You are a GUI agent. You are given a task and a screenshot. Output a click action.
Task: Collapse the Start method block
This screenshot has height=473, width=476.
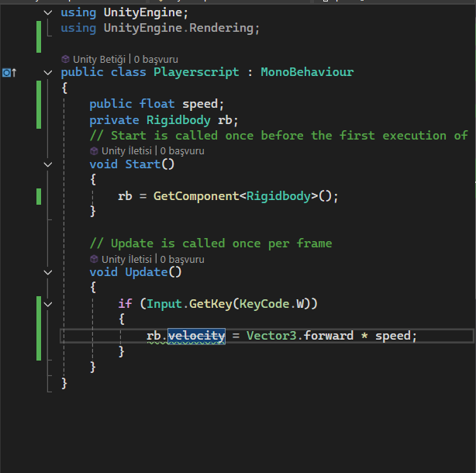(x=48, y=164)
